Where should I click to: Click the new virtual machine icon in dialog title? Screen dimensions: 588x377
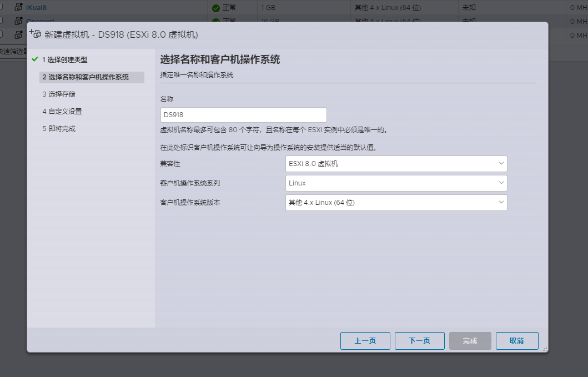coord(35,34)
